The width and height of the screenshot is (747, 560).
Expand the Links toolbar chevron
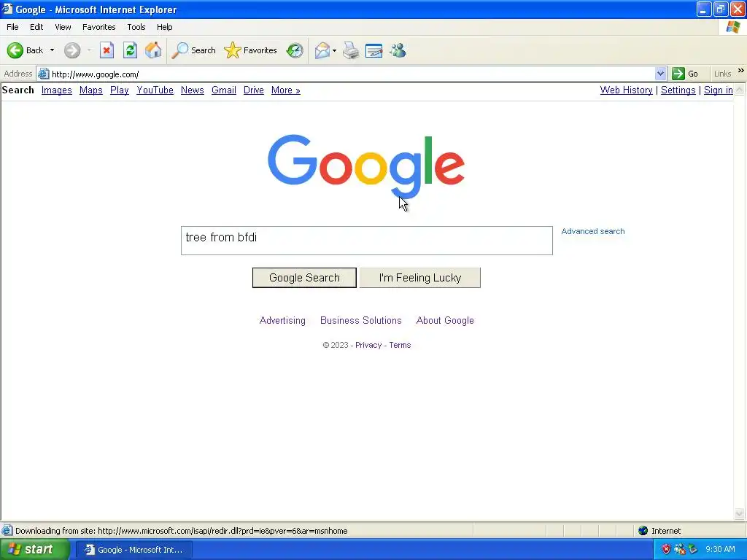741,71
